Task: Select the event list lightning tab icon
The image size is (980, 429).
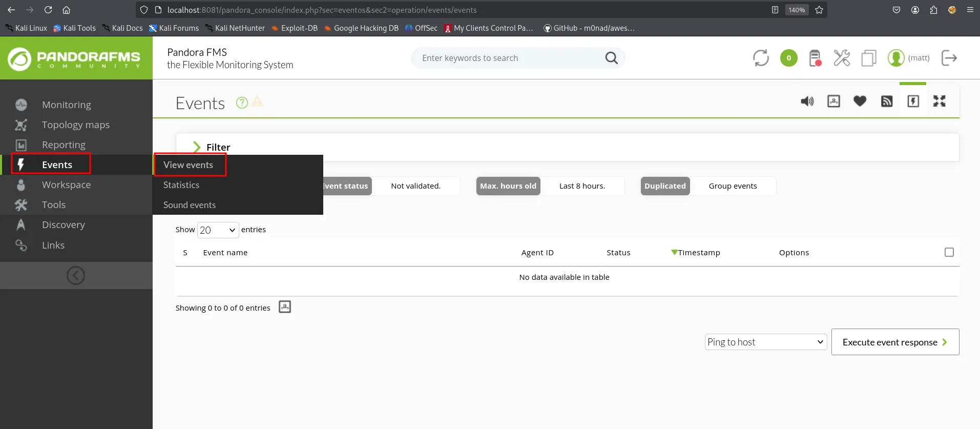Action: (x=913, y=101)
